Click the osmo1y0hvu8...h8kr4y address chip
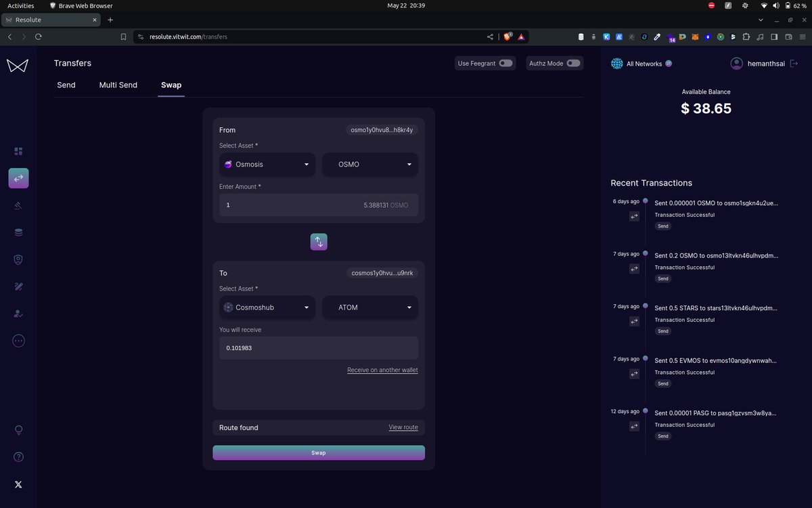Viewport: 812px width, 508px height. [x=382, y=130]
